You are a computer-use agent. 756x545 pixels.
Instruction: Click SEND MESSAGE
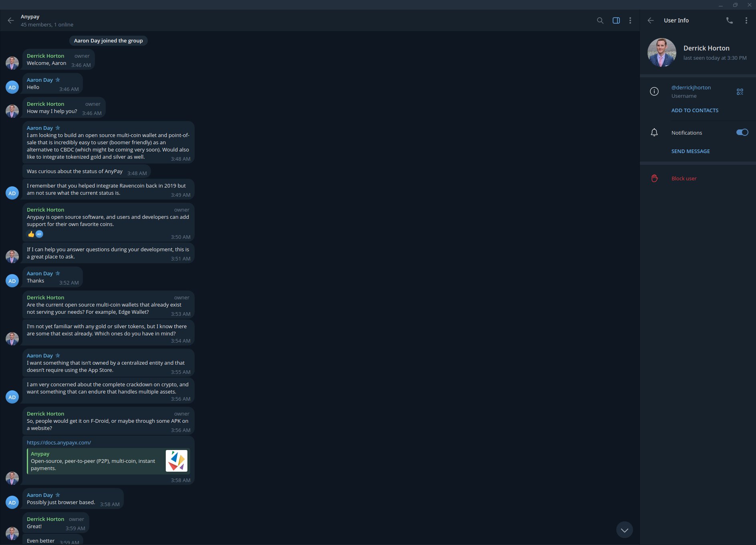pyautogui.click(x=690, y=151)
